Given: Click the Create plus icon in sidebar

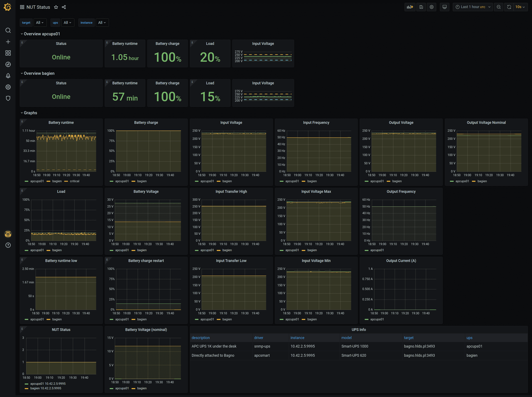Looking at the screenshot, I should [x=8, y=42].
